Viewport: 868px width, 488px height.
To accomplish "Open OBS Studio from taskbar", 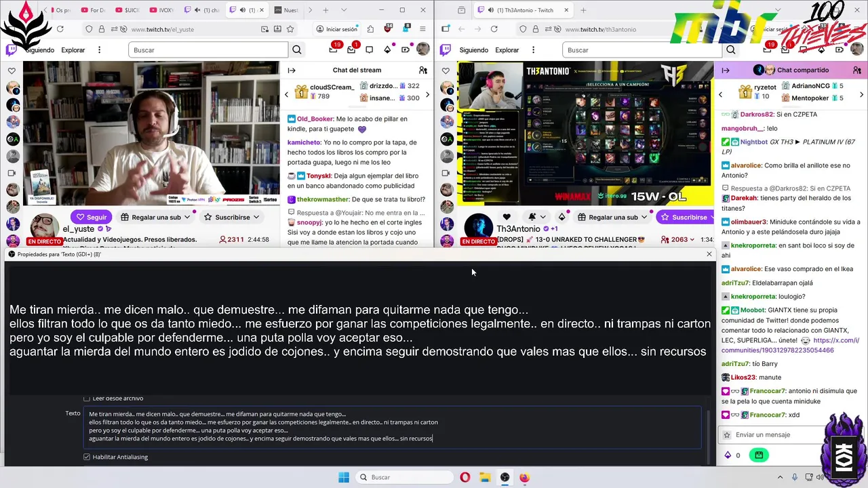I will pos(505,477).
